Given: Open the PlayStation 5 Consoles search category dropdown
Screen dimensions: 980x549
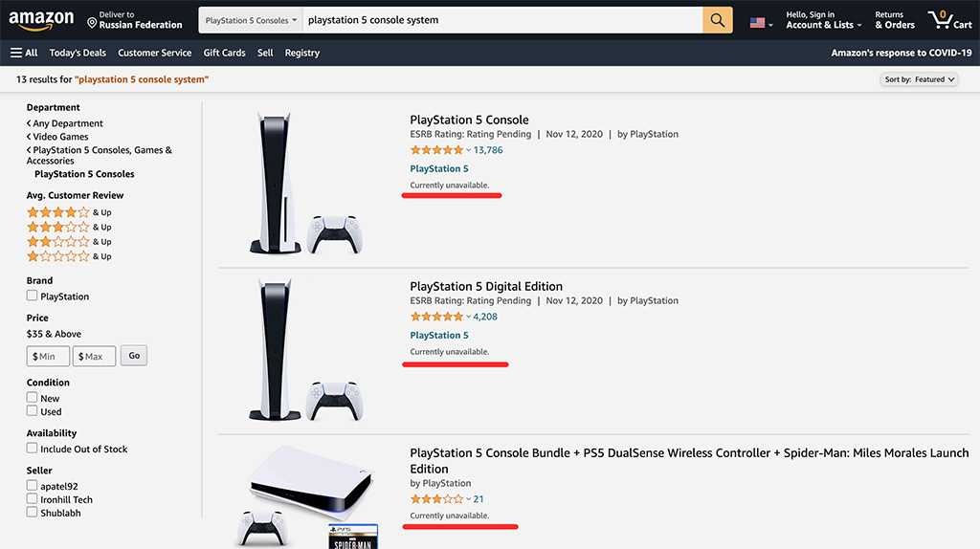Looking at the screenshot, I should pyautogui.click(x=252, y=20).
